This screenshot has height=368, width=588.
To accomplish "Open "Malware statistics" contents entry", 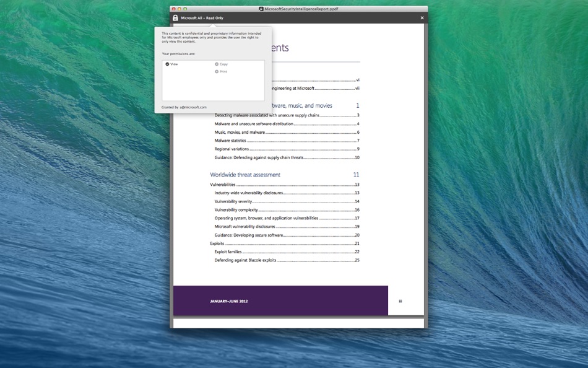I will click(287, 141).
